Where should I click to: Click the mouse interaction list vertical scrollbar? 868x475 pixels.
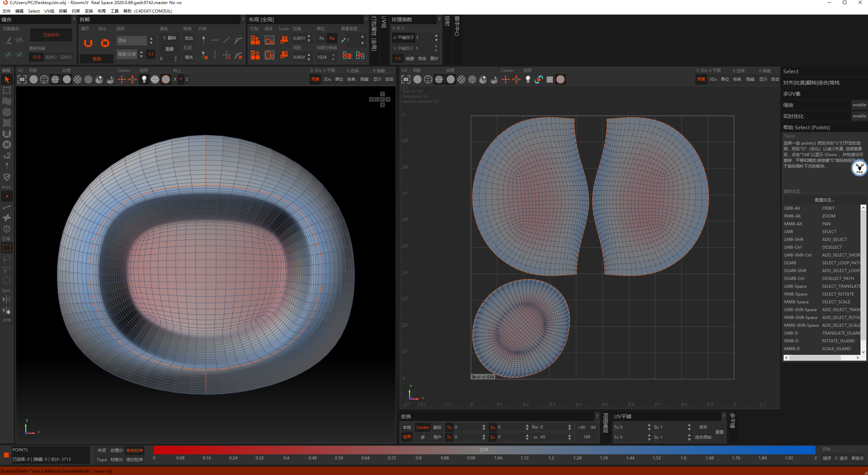click(x=864, y=280)
